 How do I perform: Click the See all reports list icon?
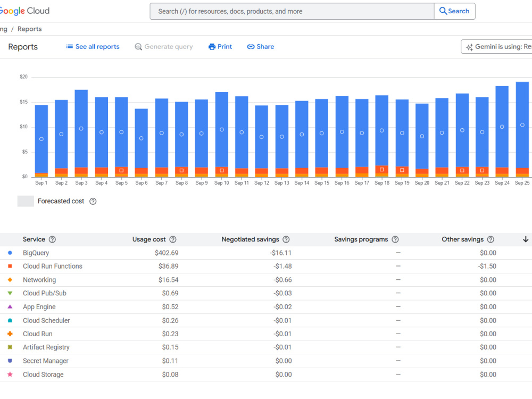point(70,46)
